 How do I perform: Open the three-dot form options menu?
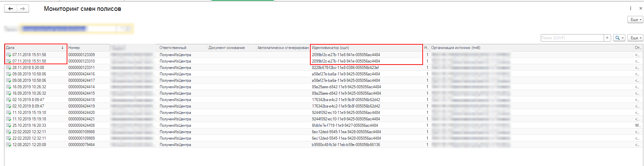click(x=630, y=8)
